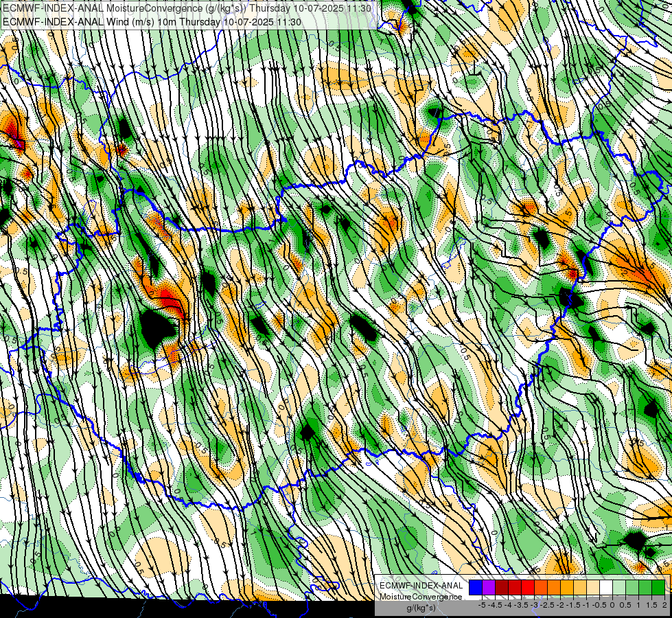Click the Wind (m/s) 10m title line
This screenshot has width=672, height=618.
(x=152, y=22)
